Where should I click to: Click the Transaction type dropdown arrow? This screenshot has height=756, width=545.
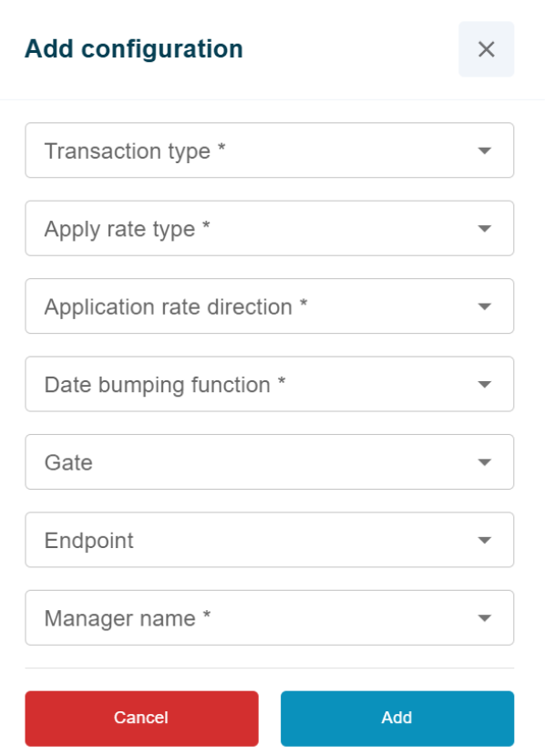(x=484, y=150)
